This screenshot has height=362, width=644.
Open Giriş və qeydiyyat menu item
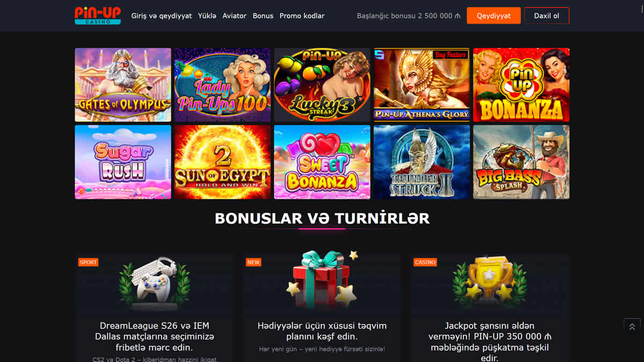point(162,16)
